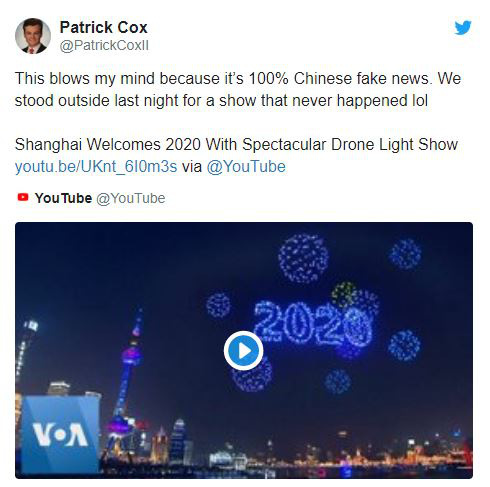Click the tweet text about Chinese fake news
This screenshot has width=490, height=487.
[x=238, y=89]
